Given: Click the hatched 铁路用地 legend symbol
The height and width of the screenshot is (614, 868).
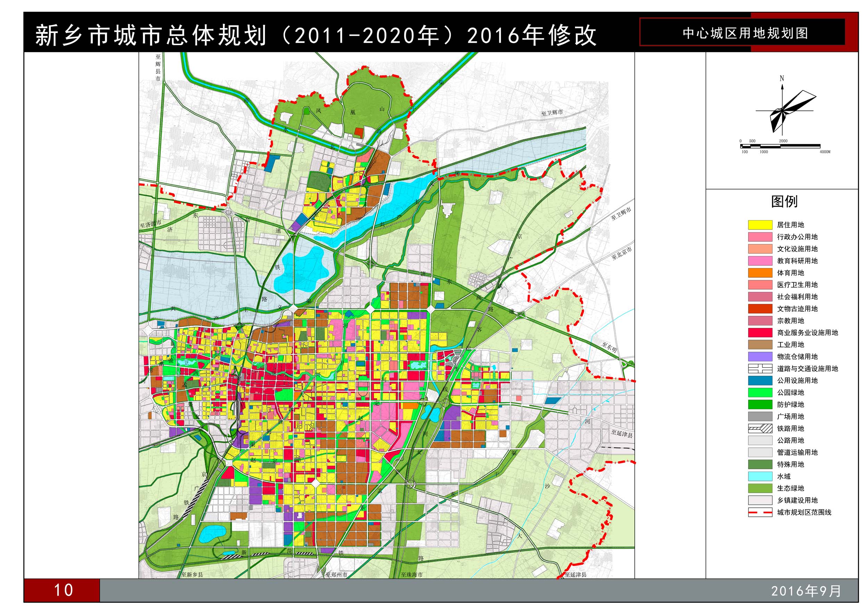Looking at the screenshot, I should click(760, 428).
